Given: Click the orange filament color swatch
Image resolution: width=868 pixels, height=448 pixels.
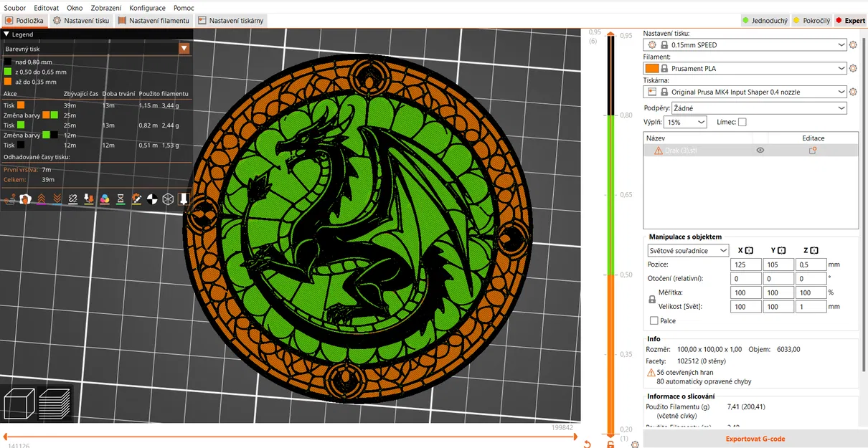Looking at the screenshot, I should 652,68.
